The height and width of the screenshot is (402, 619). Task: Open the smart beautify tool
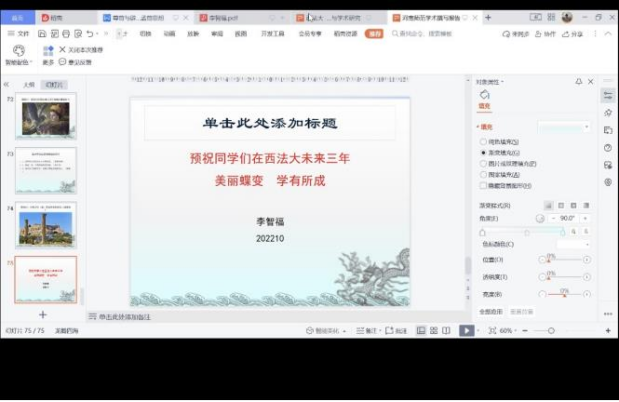point(19,54)
